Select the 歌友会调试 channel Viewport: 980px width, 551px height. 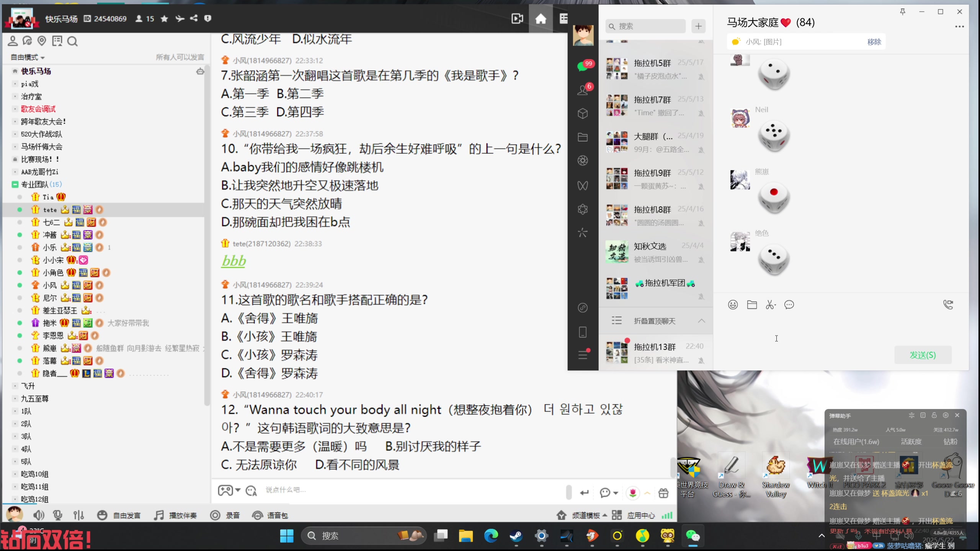[38, 109]
